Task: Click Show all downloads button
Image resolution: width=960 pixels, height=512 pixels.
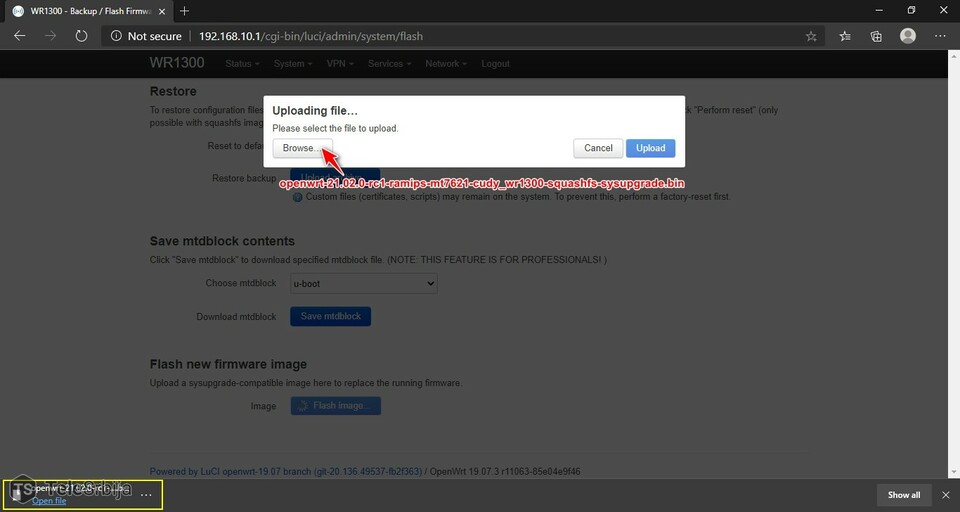Action: [x=904, y=495]
